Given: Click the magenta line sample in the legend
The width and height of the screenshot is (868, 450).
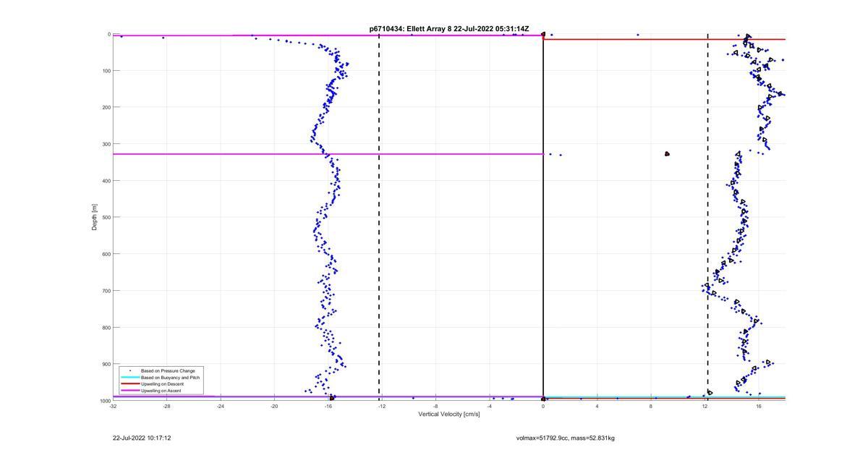Looking at the screenshot, I should coord(129,391).
